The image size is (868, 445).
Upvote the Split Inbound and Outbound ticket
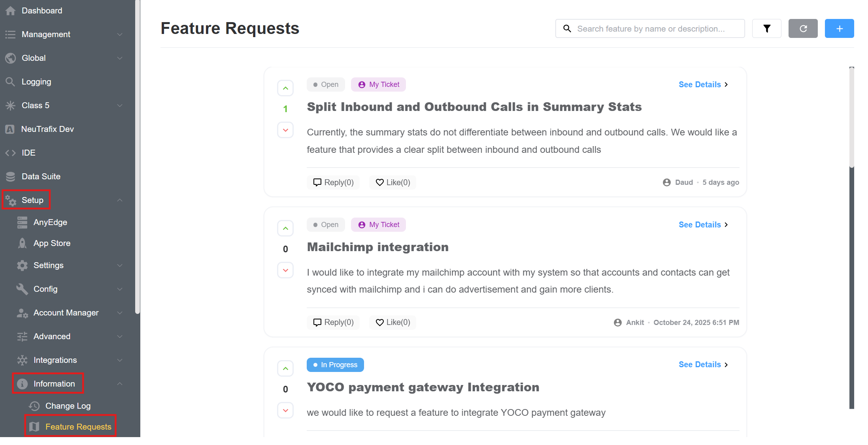[285, 88]
